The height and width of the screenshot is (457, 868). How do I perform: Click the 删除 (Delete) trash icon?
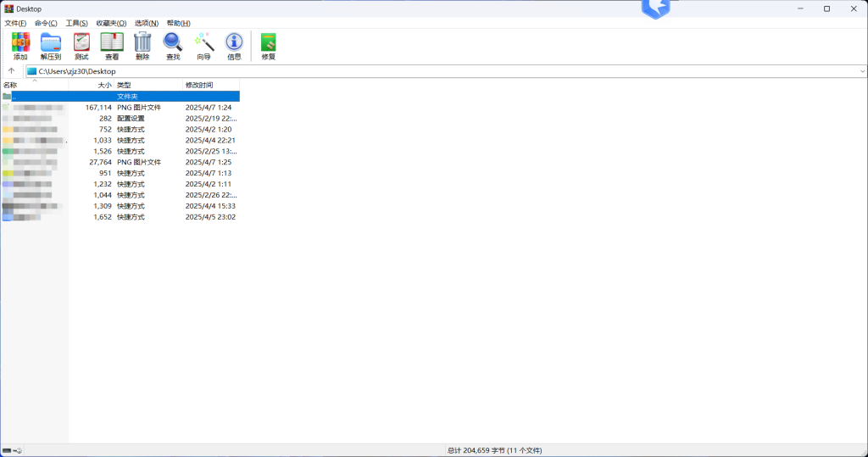tap(142, 46)
